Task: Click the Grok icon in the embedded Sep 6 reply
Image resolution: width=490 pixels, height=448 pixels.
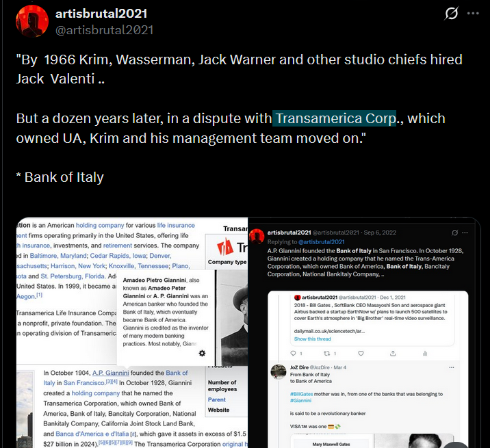Action: pyautogui.click(x=455, y=233)
